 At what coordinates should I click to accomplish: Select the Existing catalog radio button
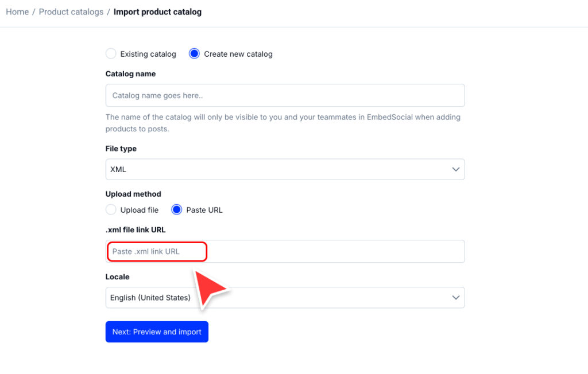pyautogui.click(x=111, y=54)
